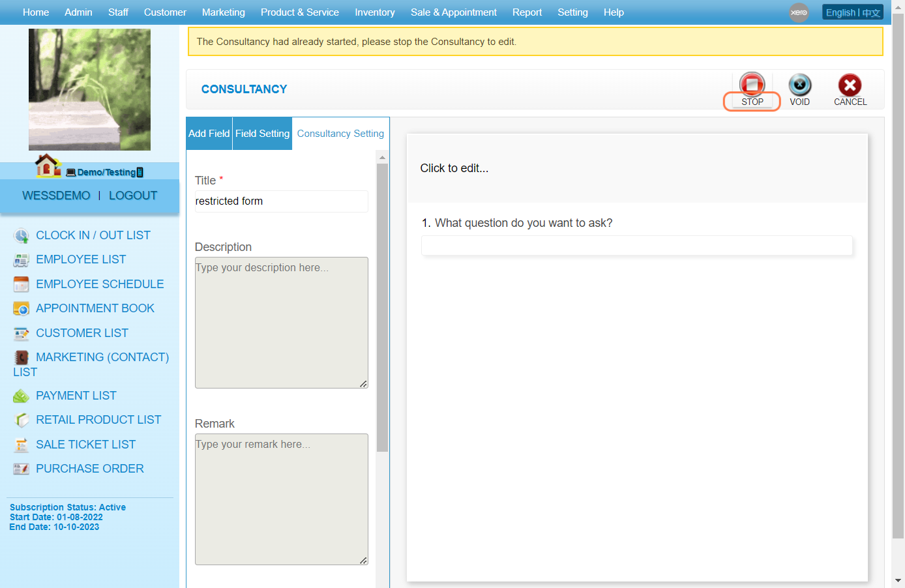Viewport: 905px width, 588px height.
Task: Open the Report menu
Action: [x=527, y=12]
